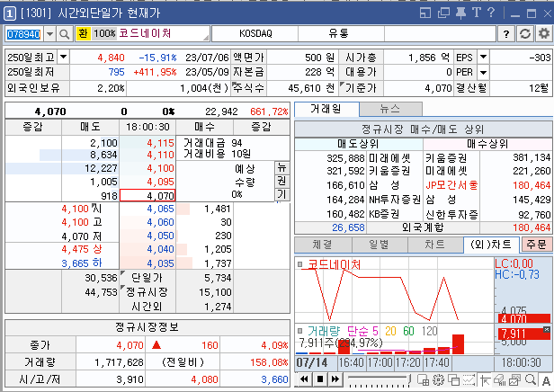Click the JP모간서울 buyer entry
This screenshot has height=392, width=554.
[451, 185]
